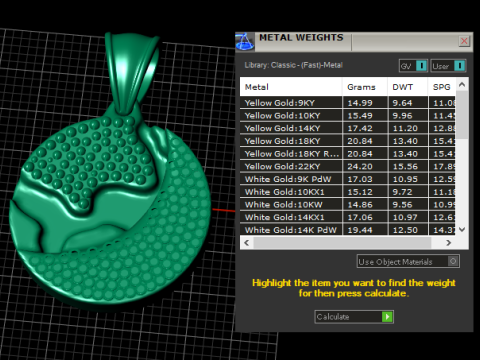Click the vertical scrollbar thumb
This screenshot has width=480, height=360.
(x=462, y=114)
